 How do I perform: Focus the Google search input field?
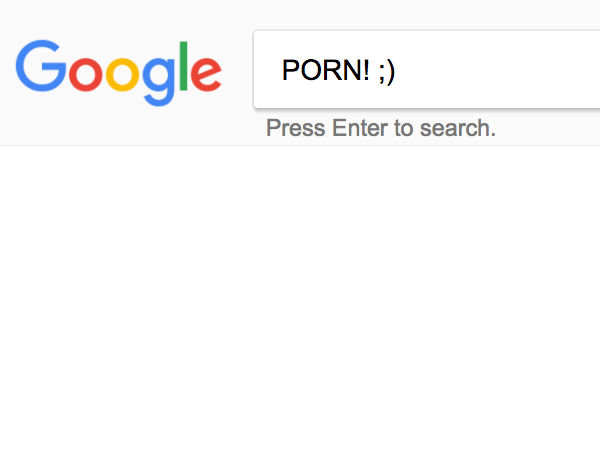coord(427,69)
